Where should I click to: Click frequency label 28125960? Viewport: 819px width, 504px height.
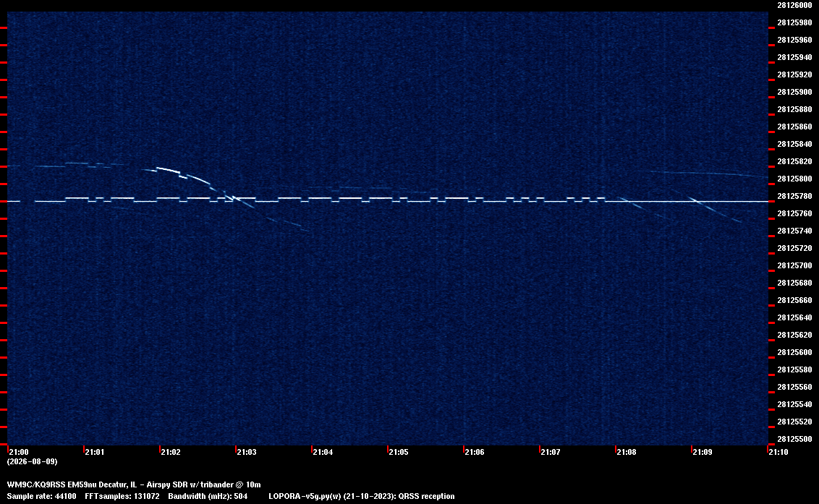[794, 40]
